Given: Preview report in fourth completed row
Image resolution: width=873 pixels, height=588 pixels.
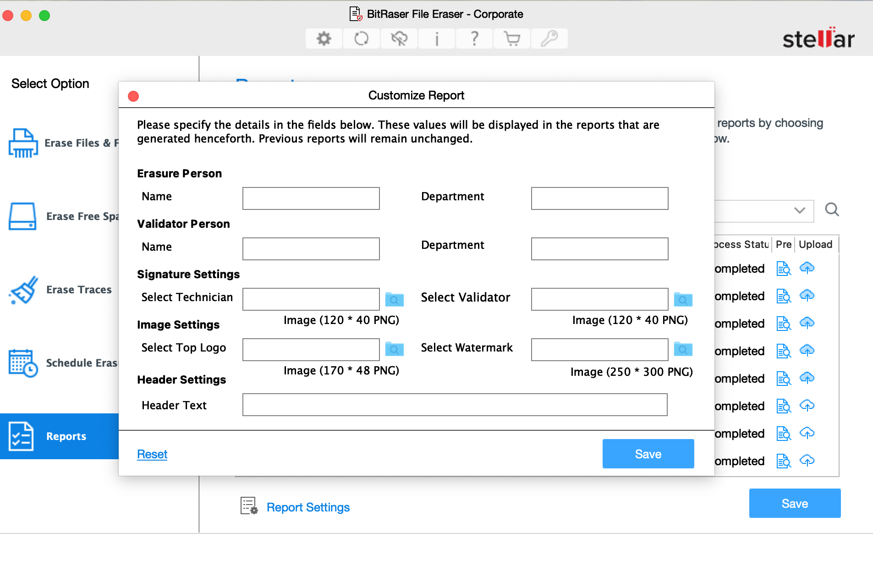Looking at the screenshot, I should coord(784,351).
